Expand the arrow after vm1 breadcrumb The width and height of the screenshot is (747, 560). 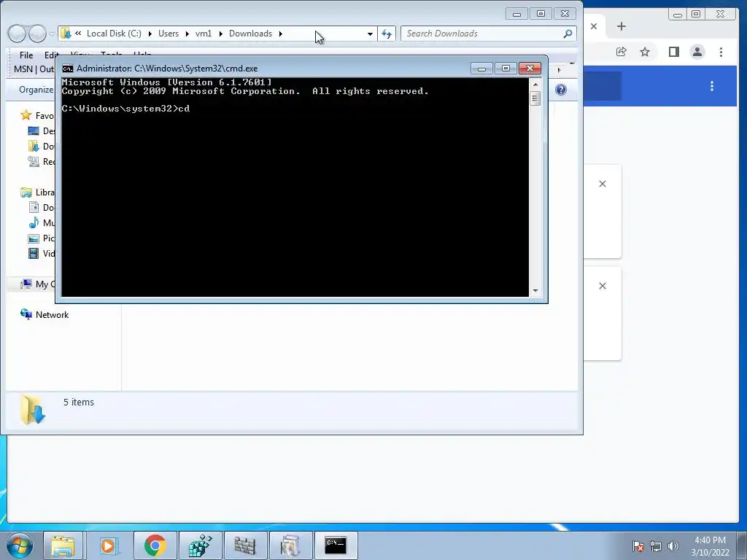(x=220, y=34)
